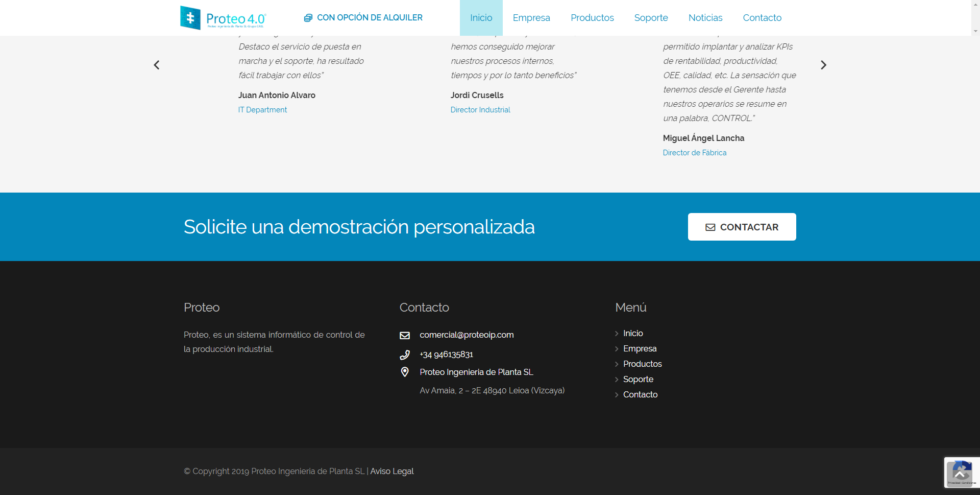Click footer menu Contacto link
The image size is (980, 495).
tap(640, 394)
